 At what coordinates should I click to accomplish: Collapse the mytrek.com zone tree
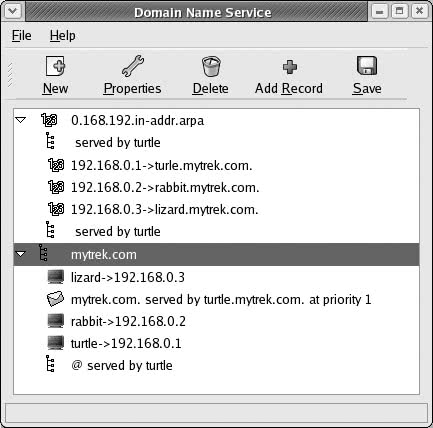pyautogui.click(x=21, y=254)
